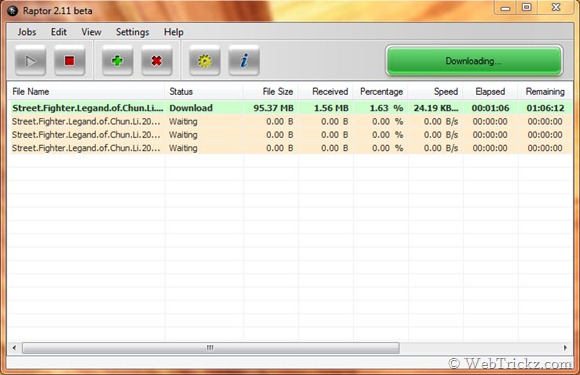Start downloads with the play icon
The image size is (580, 375).
(x=30, y=61)
